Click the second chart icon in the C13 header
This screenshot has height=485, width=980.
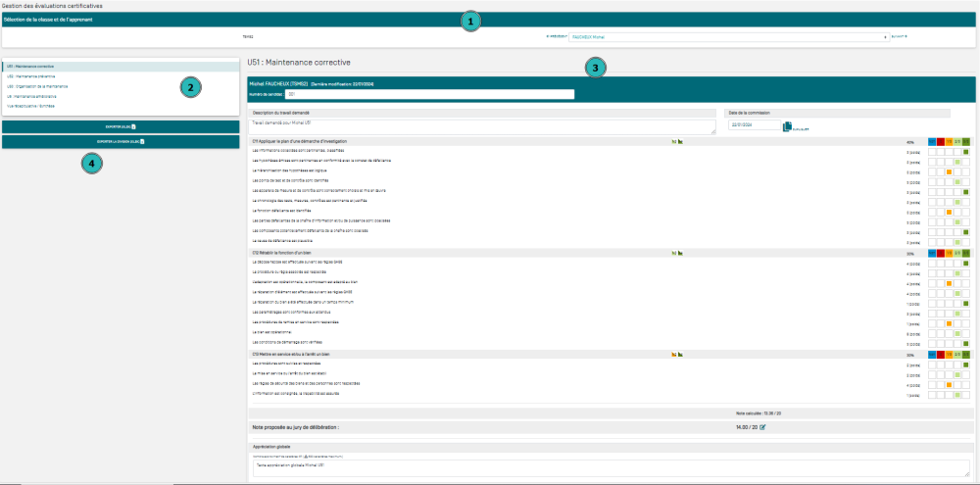[680, 354]
